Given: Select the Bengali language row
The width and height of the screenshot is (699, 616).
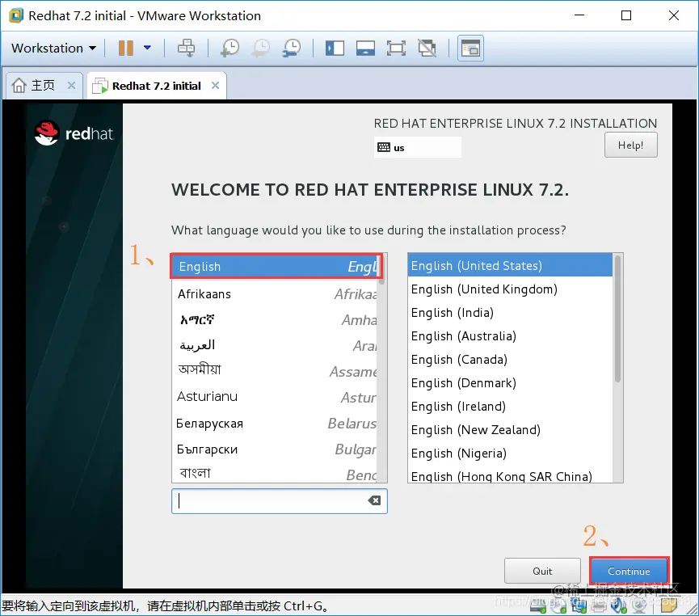Looking at the screenshot, I should 276,473.
